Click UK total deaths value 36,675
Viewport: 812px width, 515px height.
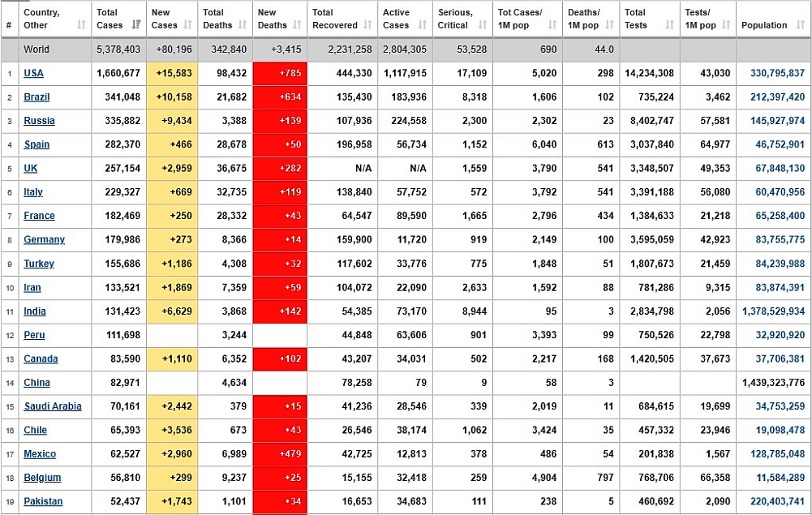pos(231,168)
